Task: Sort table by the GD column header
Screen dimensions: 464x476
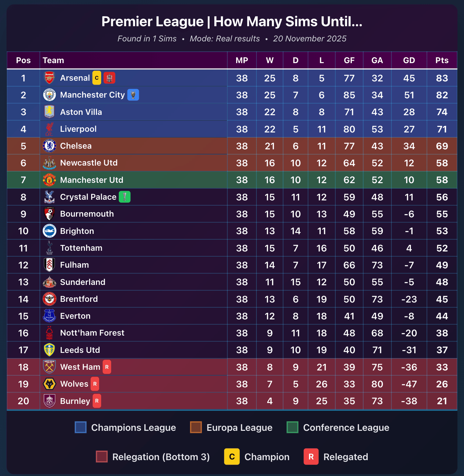Action: point(409,60)
